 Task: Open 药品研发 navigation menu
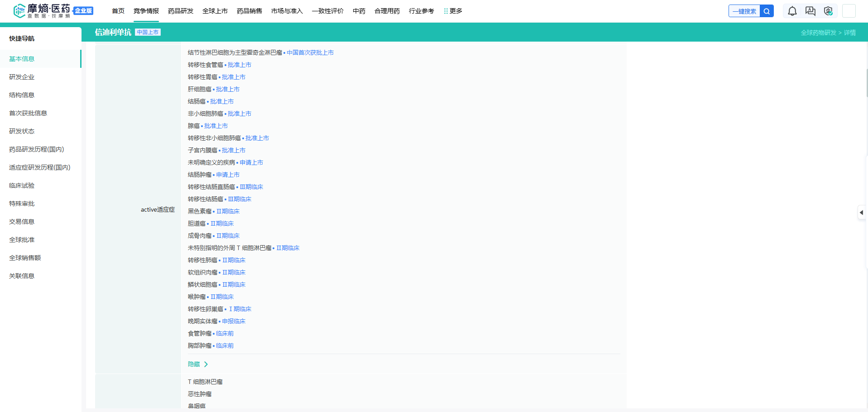point(181,11)
